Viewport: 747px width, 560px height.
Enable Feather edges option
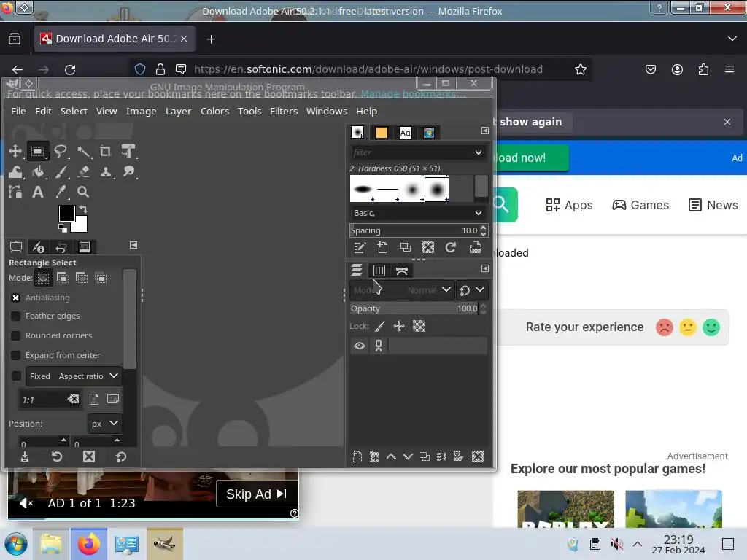[x=16, y=316]
